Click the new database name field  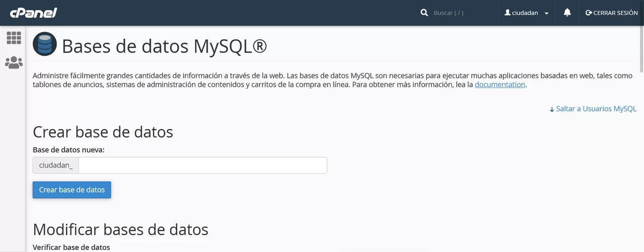click(203, 165)
